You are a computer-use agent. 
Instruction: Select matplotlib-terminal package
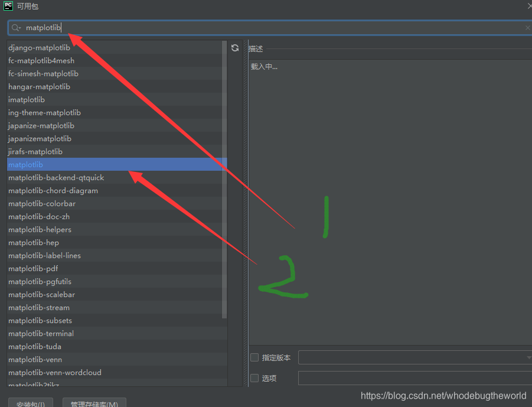(x=117, y=333)
